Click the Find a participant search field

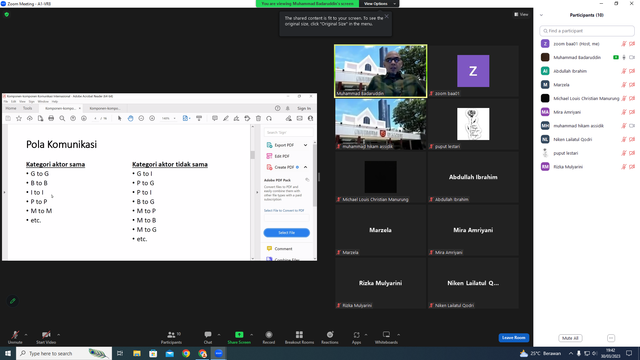click(587, 31)
